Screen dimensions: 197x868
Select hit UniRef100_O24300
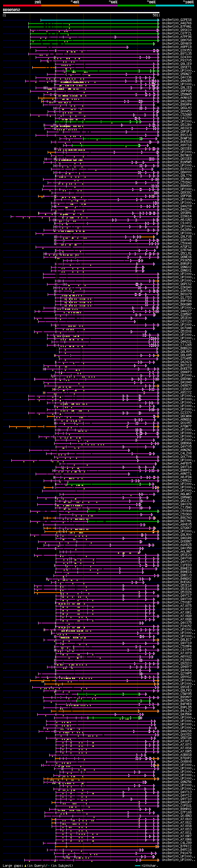[177, 57]
